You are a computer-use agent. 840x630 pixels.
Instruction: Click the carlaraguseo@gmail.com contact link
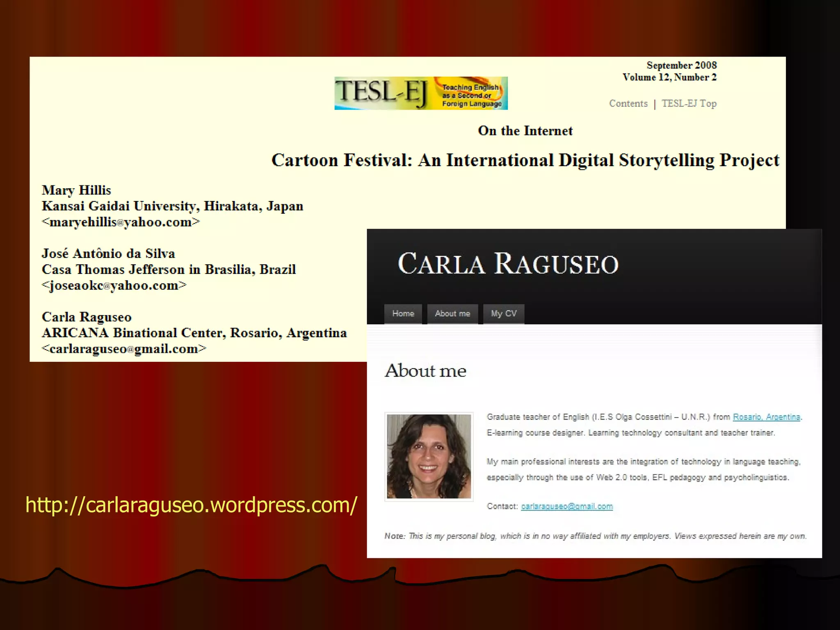click(x=567, y=507)
